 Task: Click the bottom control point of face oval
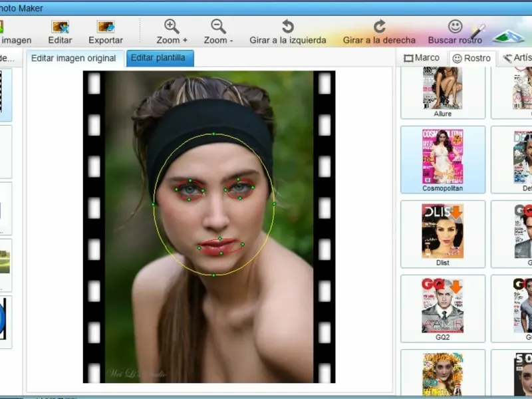tap(213, 275)
